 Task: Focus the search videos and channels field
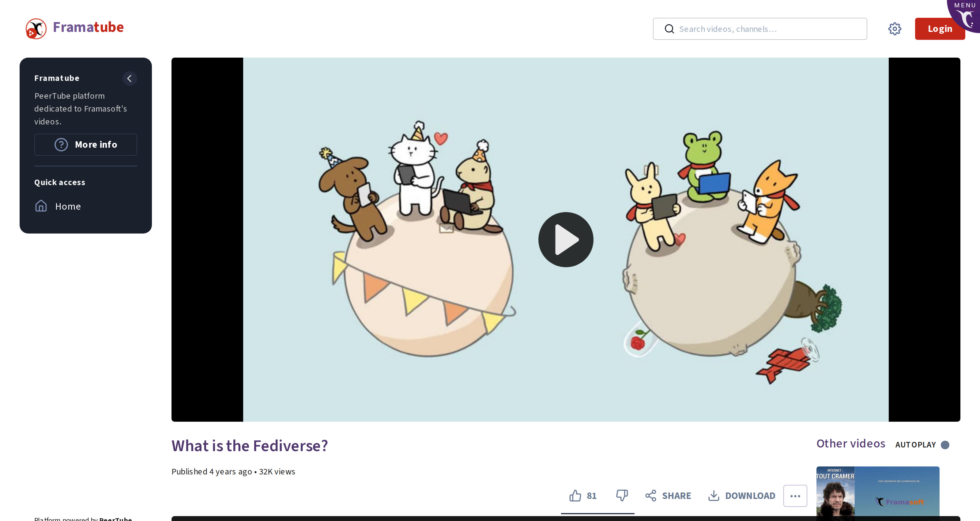point(760,29)
